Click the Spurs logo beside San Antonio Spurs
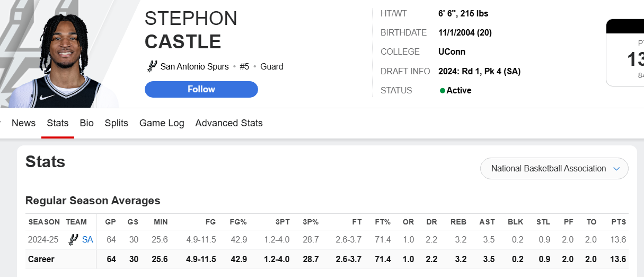Viewport: 644px width, 277px height. 152,66
